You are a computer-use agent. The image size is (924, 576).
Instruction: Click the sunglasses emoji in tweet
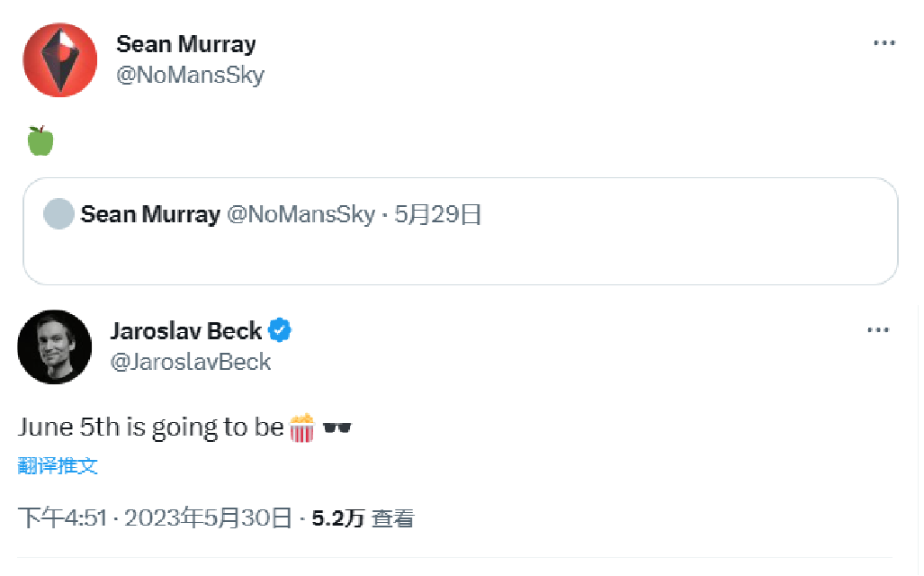(x=337, y=427)
